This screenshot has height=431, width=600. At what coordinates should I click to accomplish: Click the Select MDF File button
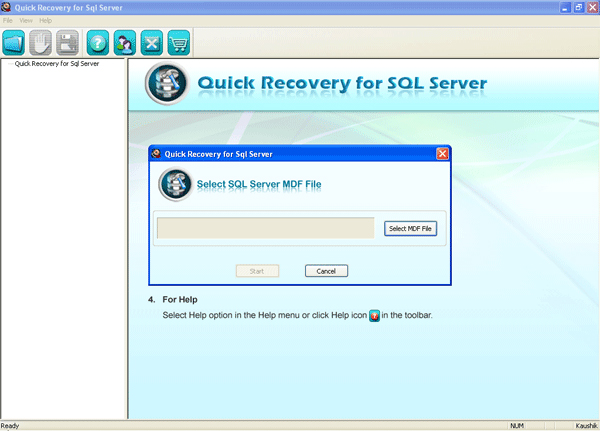point(410,229)
